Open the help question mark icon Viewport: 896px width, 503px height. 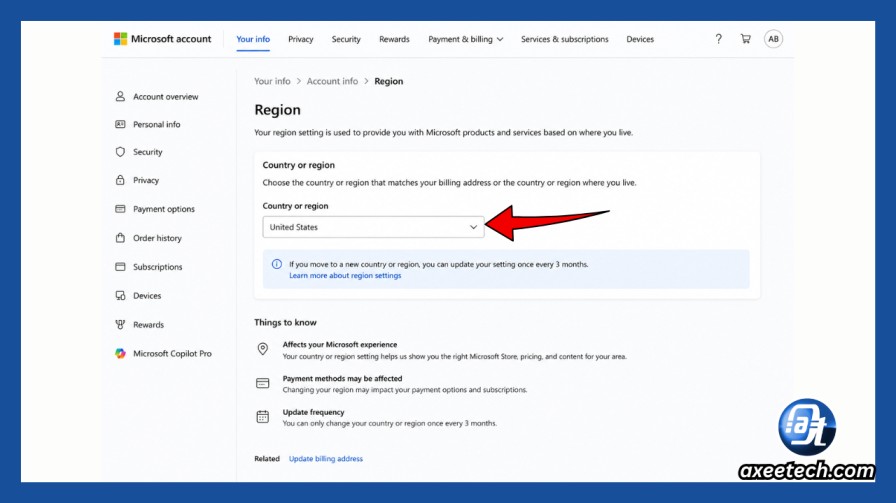pyautogui.click(x=718, y=39)
